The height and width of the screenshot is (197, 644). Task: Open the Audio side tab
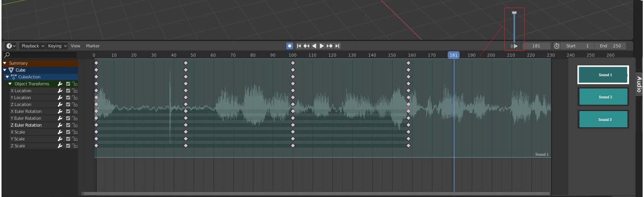(x=639, y=84)
